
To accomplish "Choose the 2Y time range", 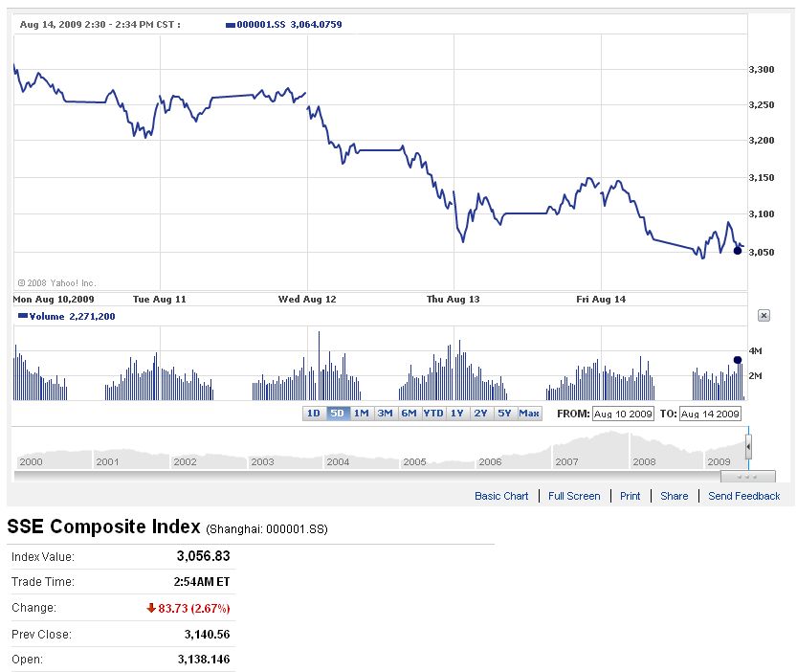I will pyautogui.click(x=480, y=414).
